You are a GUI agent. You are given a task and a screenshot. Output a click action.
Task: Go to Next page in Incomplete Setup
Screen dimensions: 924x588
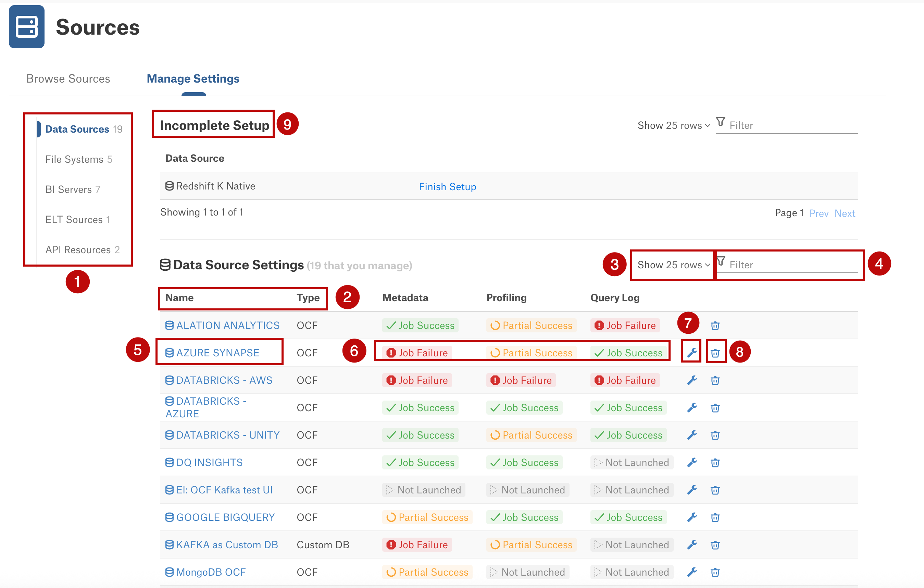pyautogui.click(x=845, y=213)
